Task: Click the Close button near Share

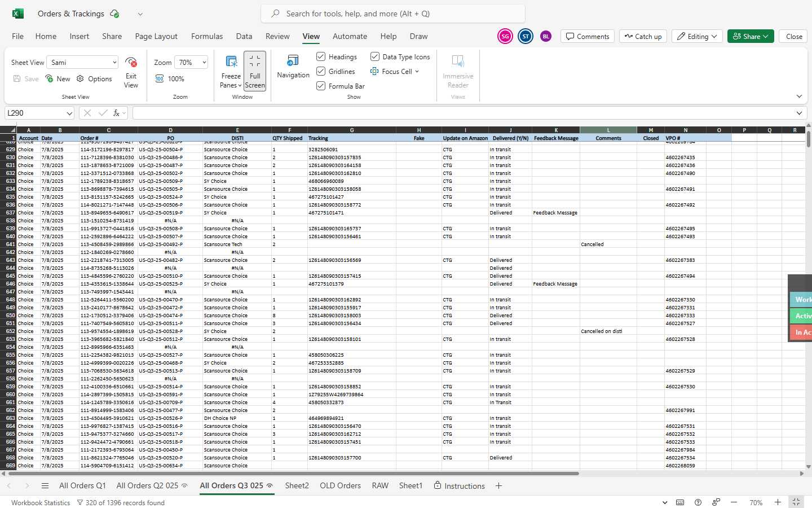Action: coord(794,36)
